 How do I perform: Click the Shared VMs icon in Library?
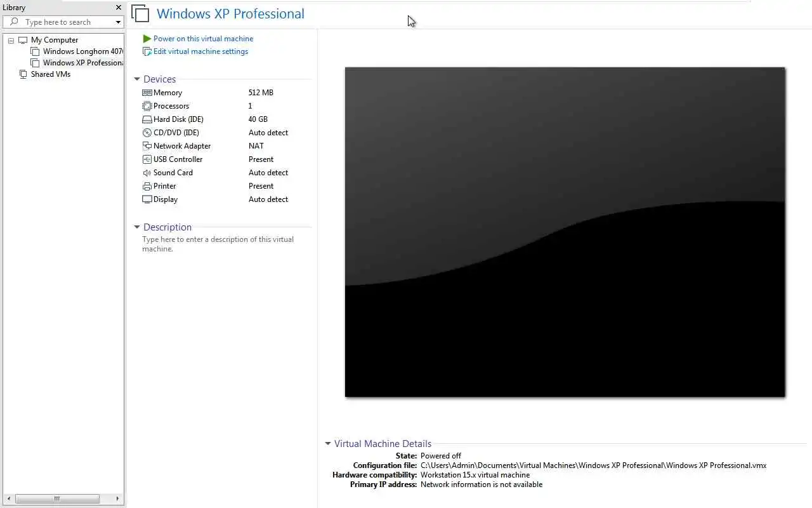click(23, 74)
